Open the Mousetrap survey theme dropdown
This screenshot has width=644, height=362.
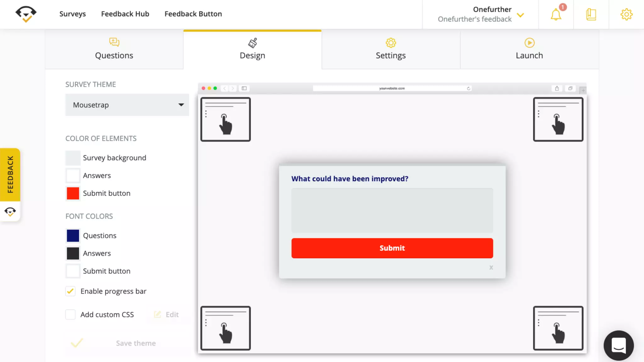tap(127, 105)
